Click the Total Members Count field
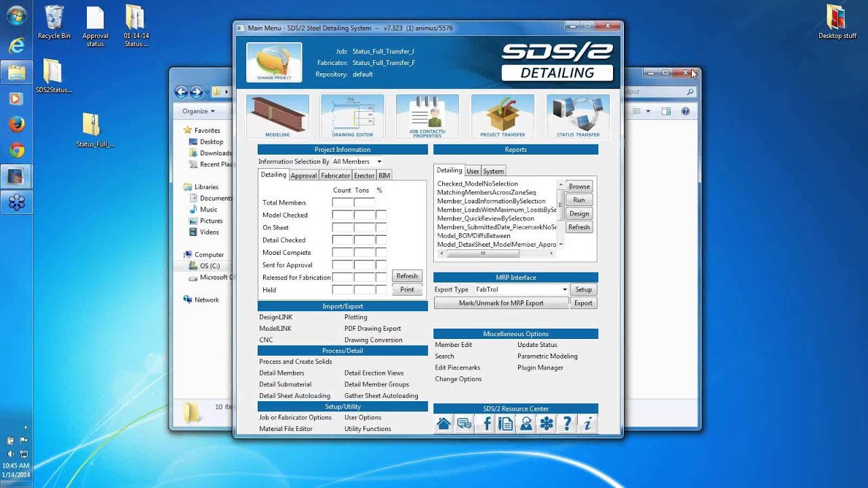The image size is (868, 488). click(x=342, y=203)
